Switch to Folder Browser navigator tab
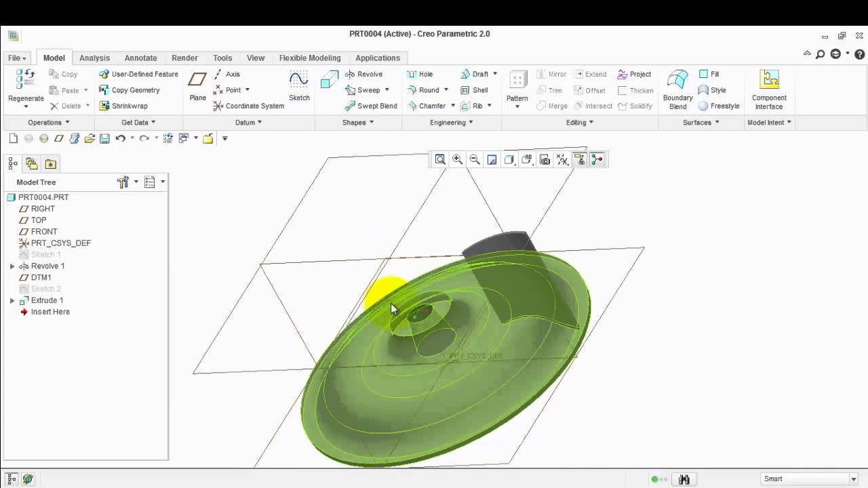868x488 pixels. pos(32,163)
